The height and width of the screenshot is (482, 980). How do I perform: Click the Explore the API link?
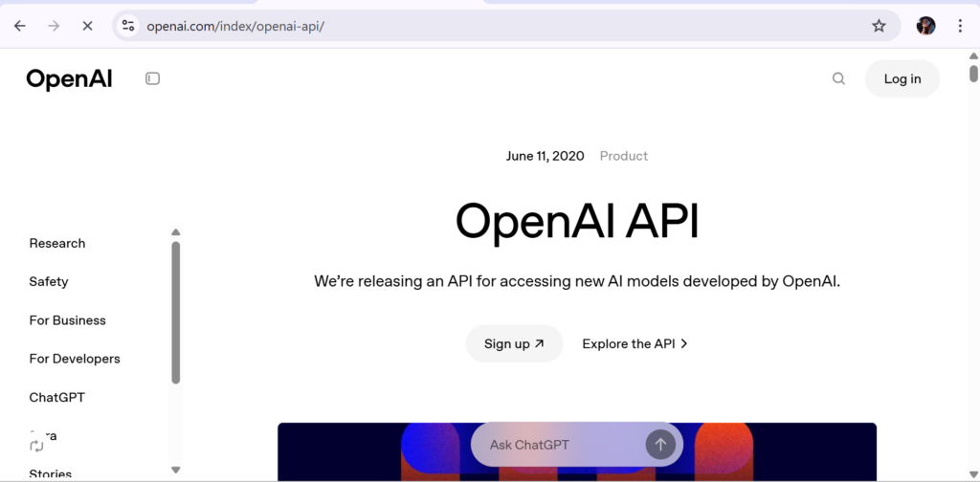tap(635, 343)
